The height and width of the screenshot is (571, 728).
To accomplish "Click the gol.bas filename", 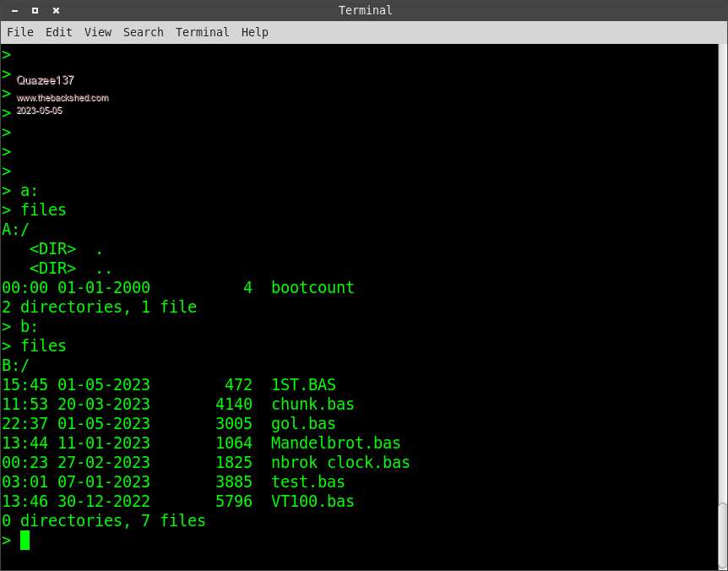I will (x=303, y=423).
